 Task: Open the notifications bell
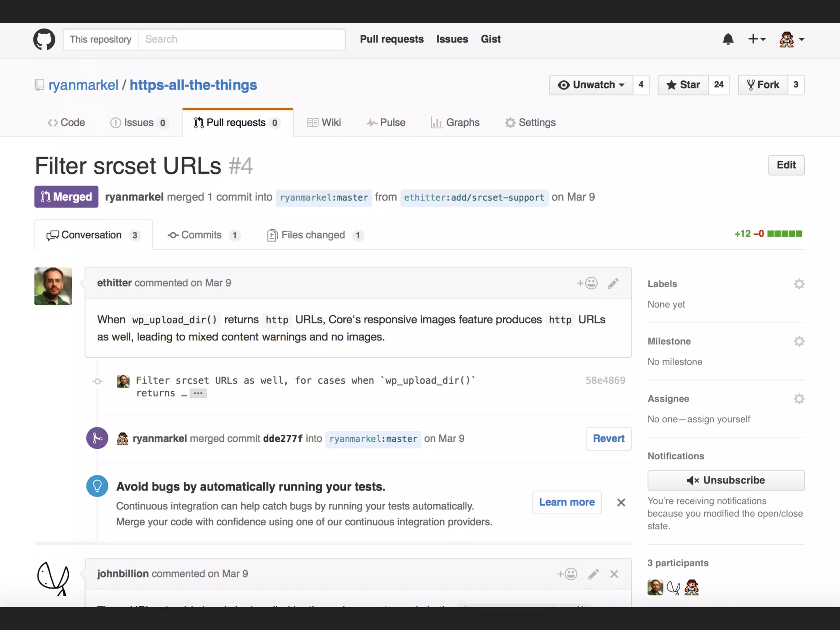tap(728, 39)
